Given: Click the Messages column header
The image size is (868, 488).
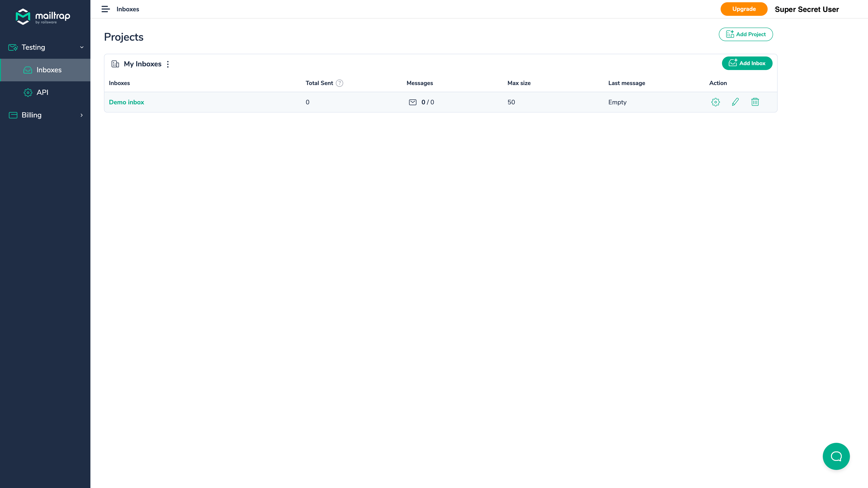Looking at the screenshot, I should [x=419, y=83].
